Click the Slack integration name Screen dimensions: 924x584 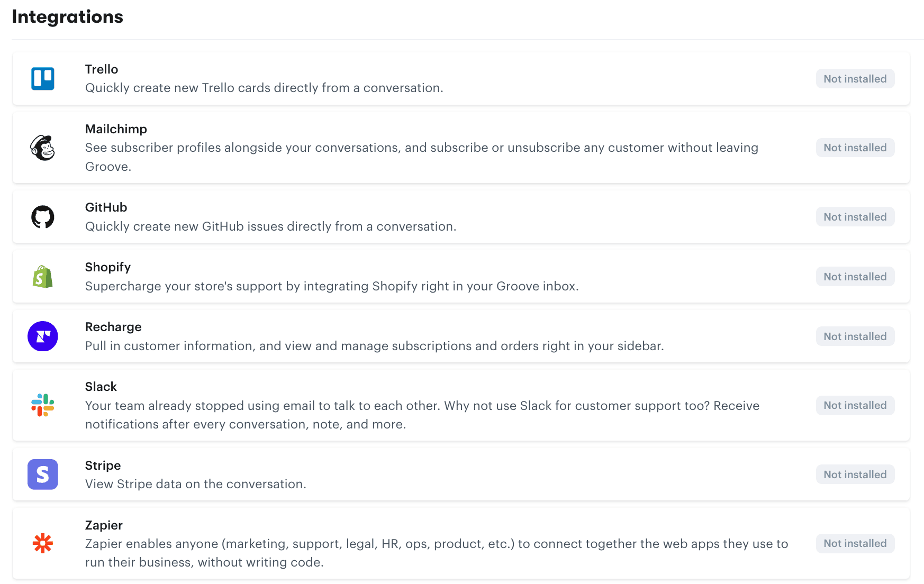pyautogui.click(x=101, y=386)
